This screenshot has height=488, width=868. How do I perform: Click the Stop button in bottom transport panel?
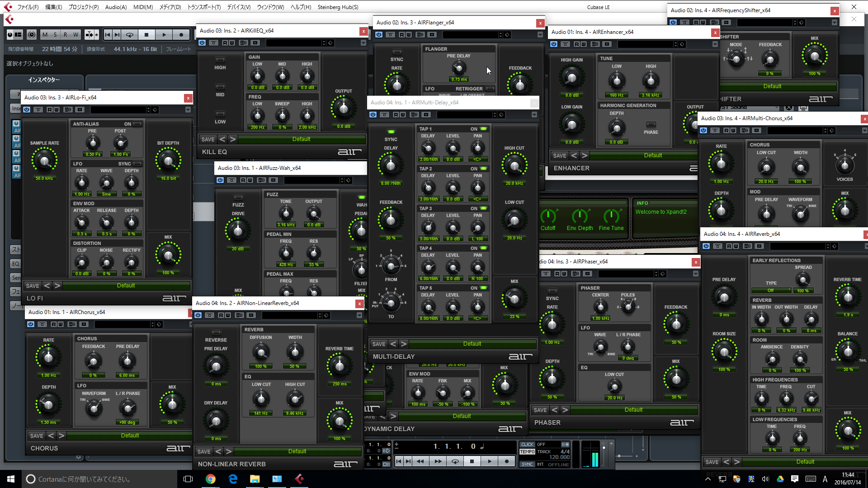[x=472, y=461]
